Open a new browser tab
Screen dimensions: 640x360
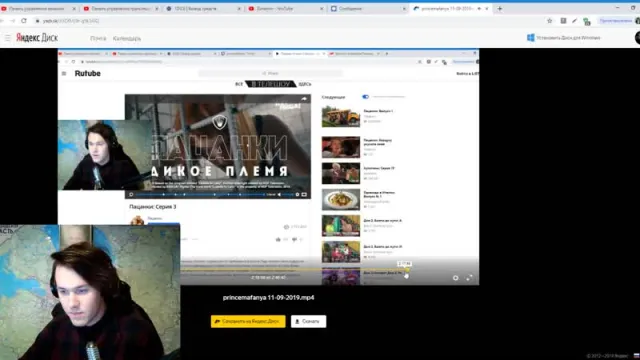pos(500,9)
